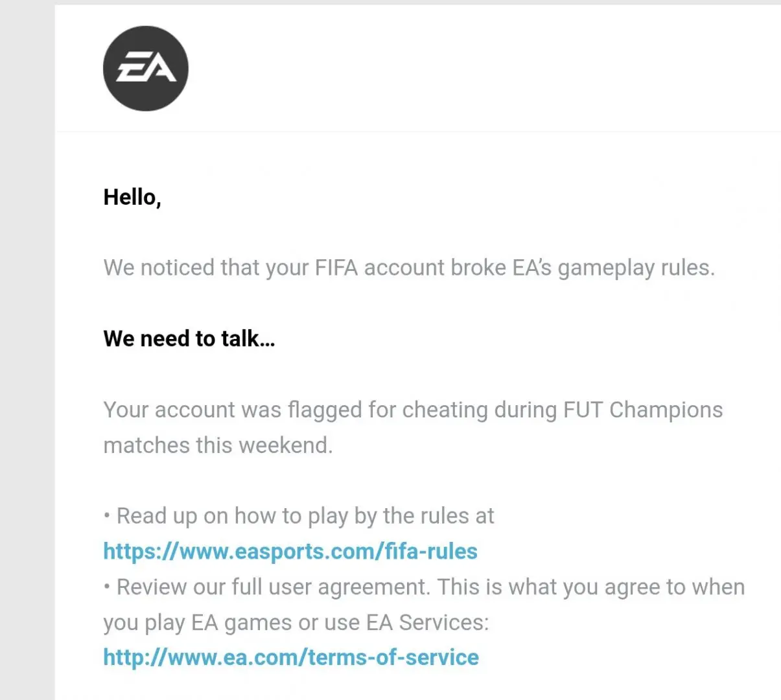Click the sentence about breaking EA's gameplay rules
The image size is (781, 700).
409,268
